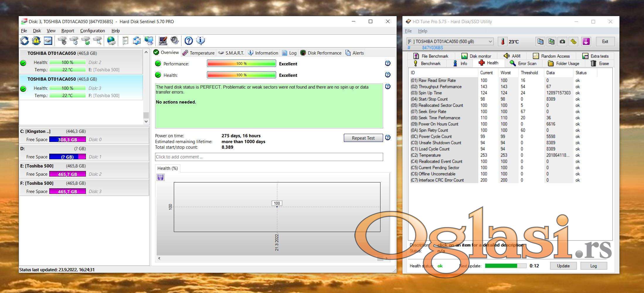
Task: Switch to the Error Scan tab
Action: 523,63
